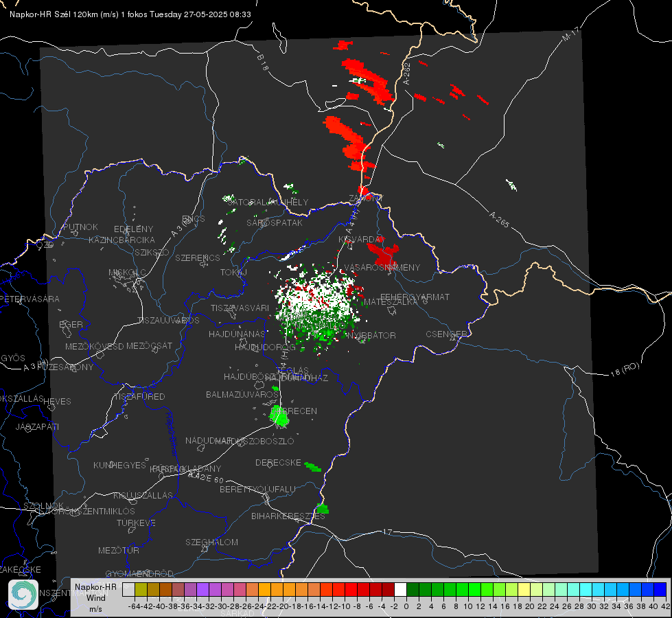Pick the olive swatch above -64
This screenshot has width=672, height=618.
coord(141,589)
